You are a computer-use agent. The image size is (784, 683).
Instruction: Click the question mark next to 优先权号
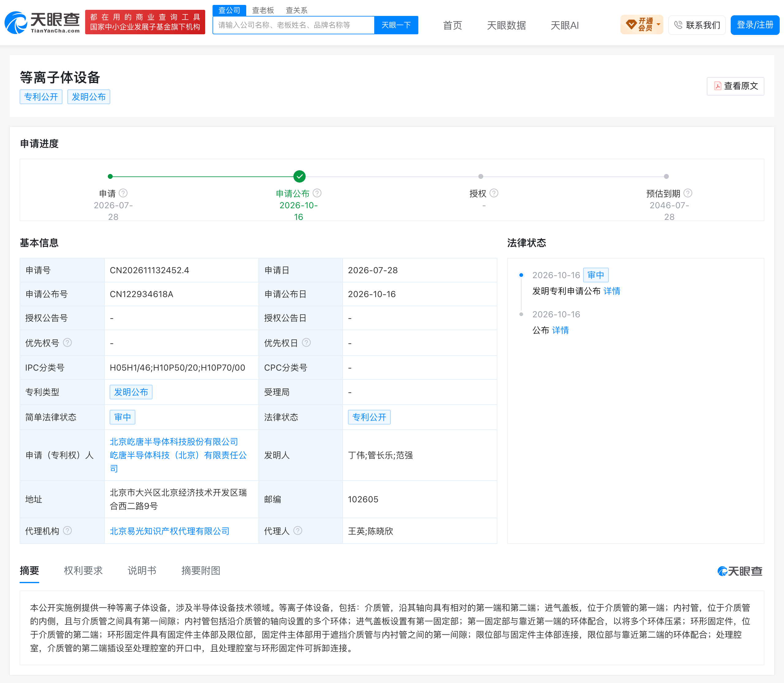tap(67, 343)
